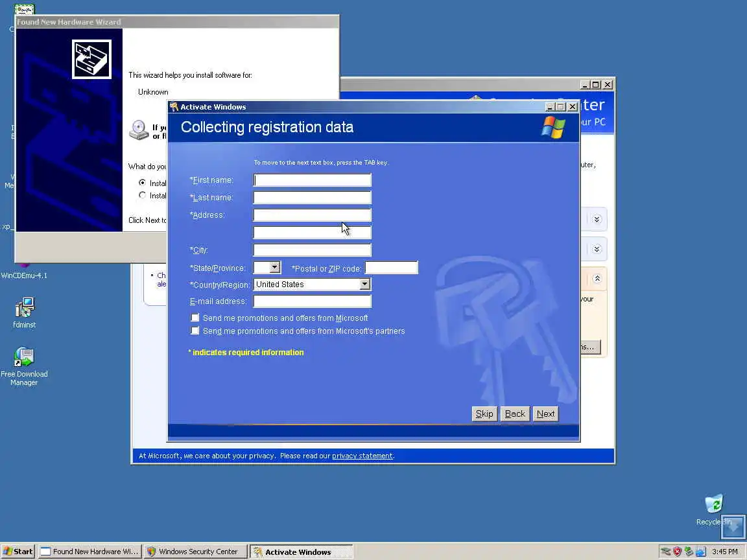The height and width of the screenshot is (560, 747).
Task: Check promotions from Microsoft's partners box
Action: coord(195,331)
